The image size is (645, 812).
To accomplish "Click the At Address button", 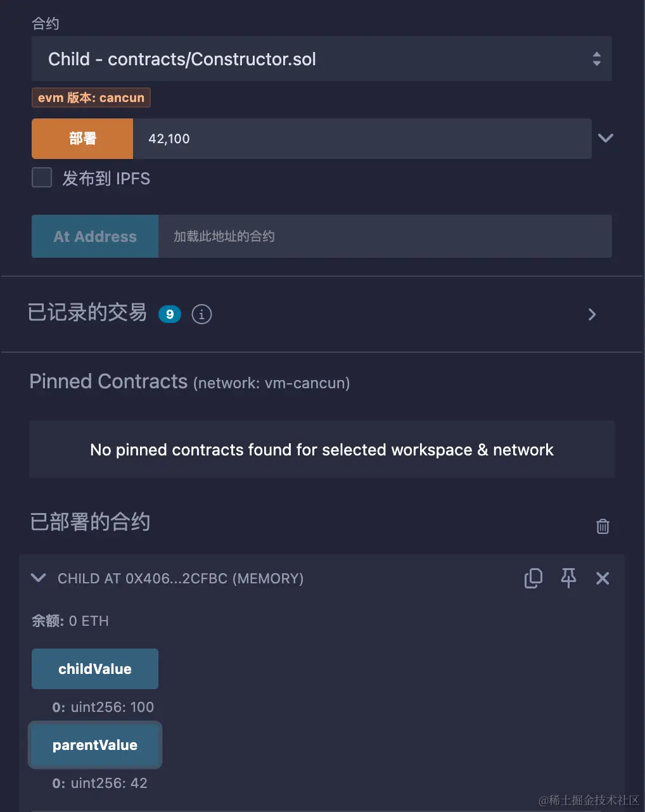I will [x=95, y=236].
